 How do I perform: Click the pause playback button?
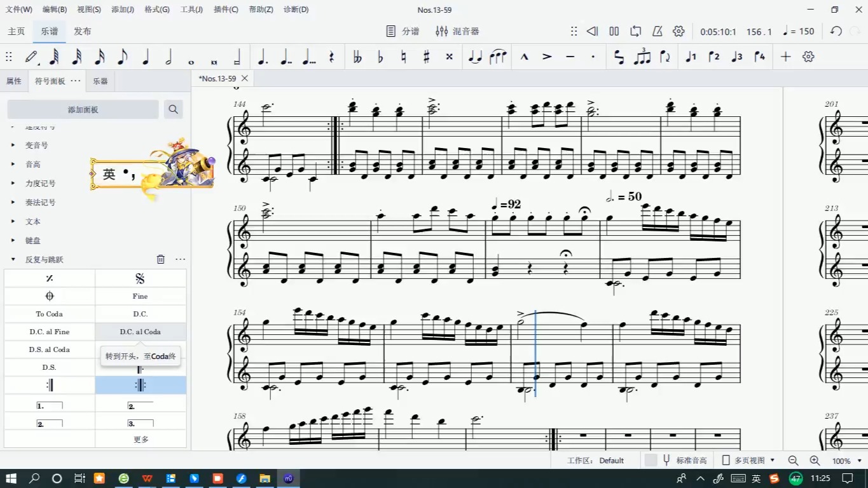point(614,31)
